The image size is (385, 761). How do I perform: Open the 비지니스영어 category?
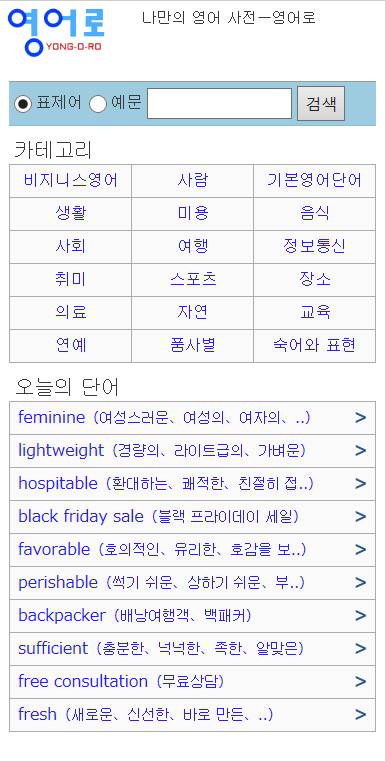[x=70, y=181]
